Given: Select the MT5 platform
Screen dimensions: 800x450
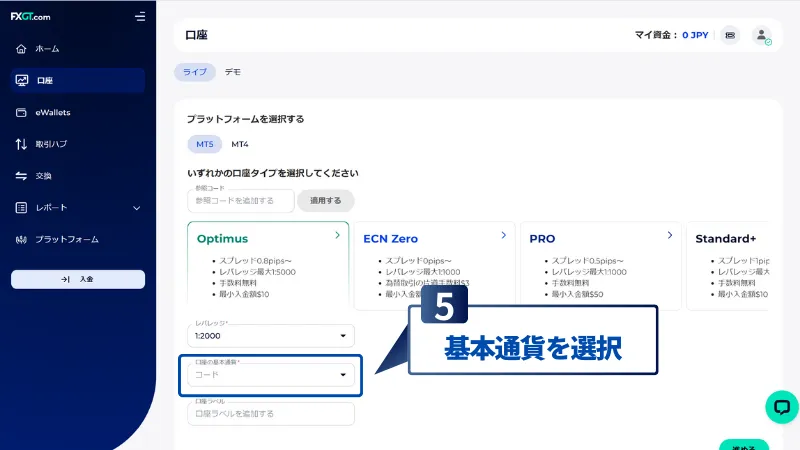Looking at the screenshot, I should (x=205, y=144).
